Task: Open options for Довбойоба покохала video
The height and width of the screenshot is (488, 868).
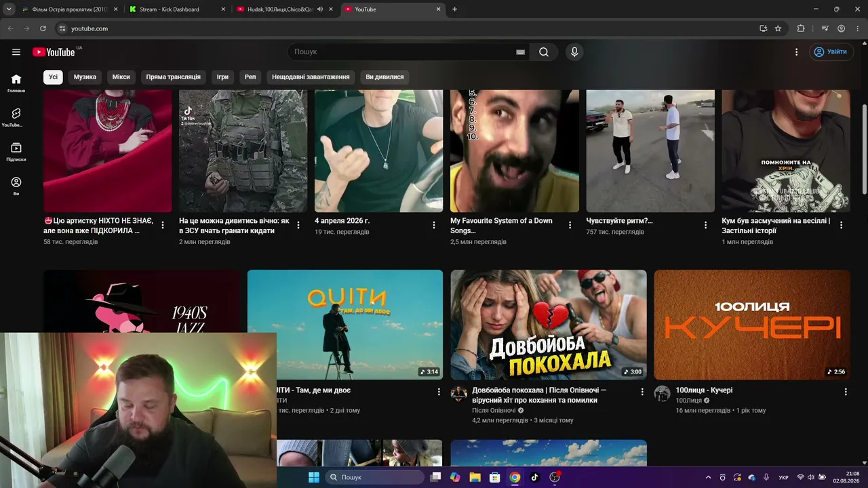Action: click(x=642, y=392)
